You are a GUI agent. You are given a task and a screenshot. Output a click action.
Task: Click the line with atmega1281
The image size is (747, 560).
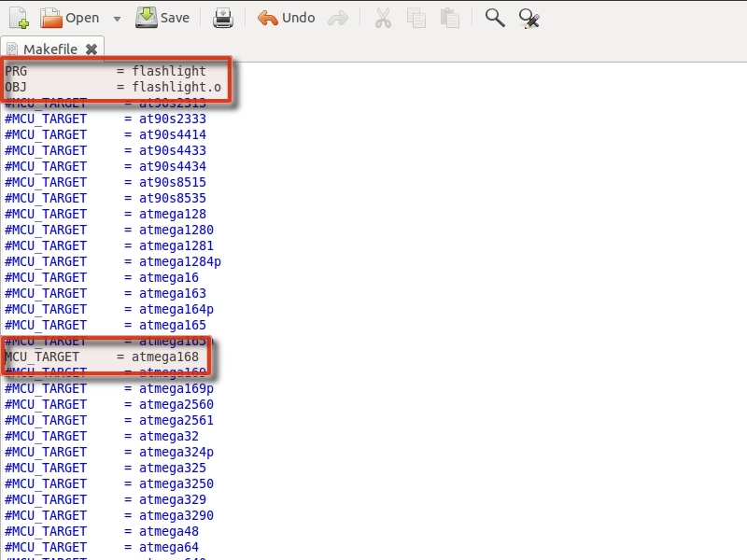(x=109, y=245)
